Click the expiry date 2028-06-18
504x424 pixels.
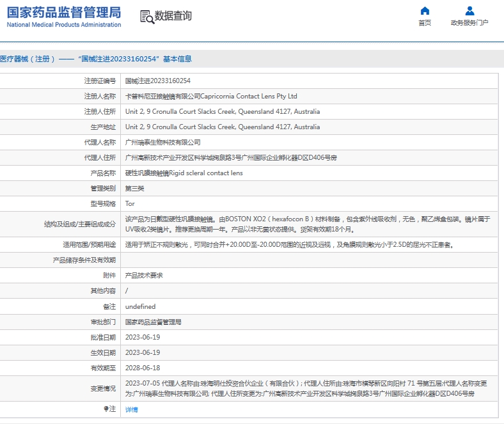click(143, 368)
